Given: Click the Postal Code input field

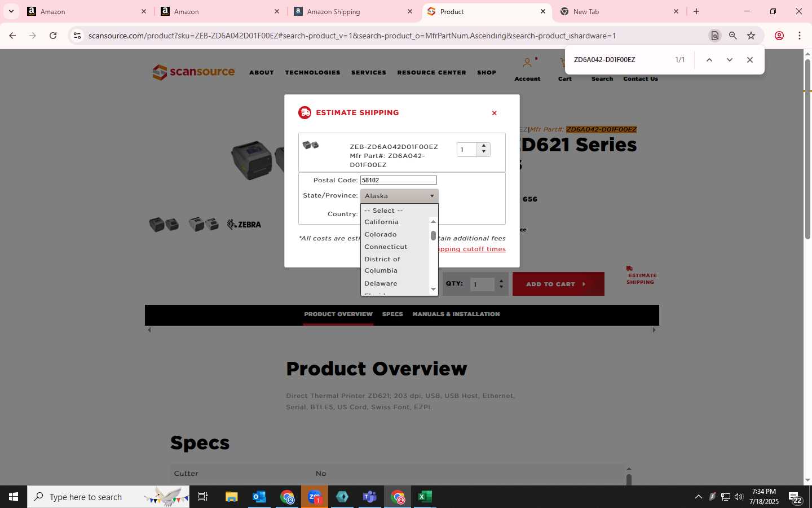Looking at the screenshot, I should coord(399,180).
